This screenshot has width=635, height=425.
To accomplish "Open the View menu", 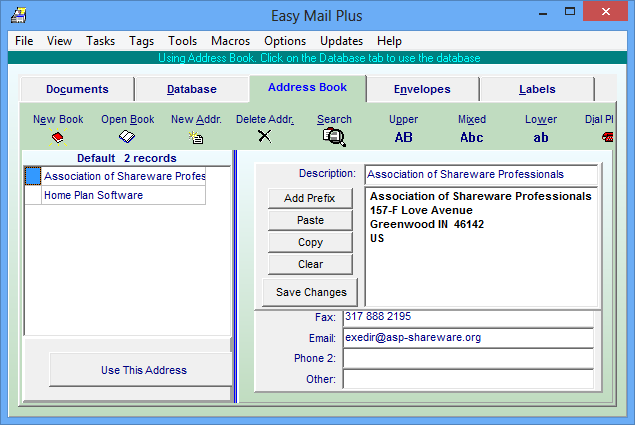I will click(x=59, y=41).
